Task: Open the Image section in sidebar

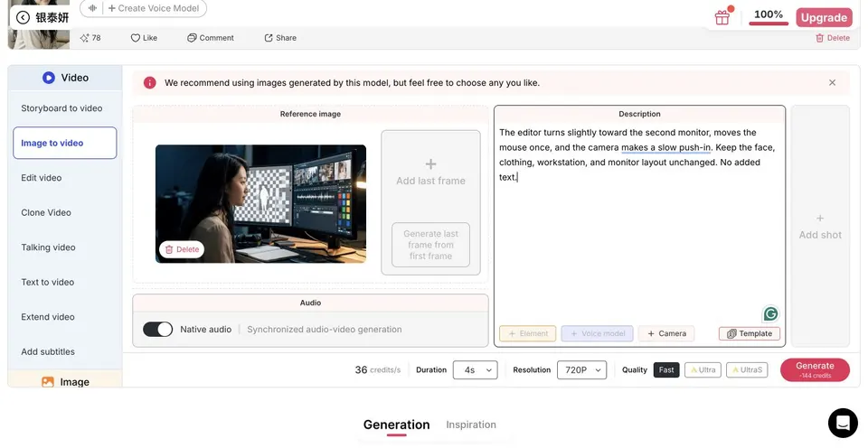Action: pyautogui.click(x=65, y=382)
